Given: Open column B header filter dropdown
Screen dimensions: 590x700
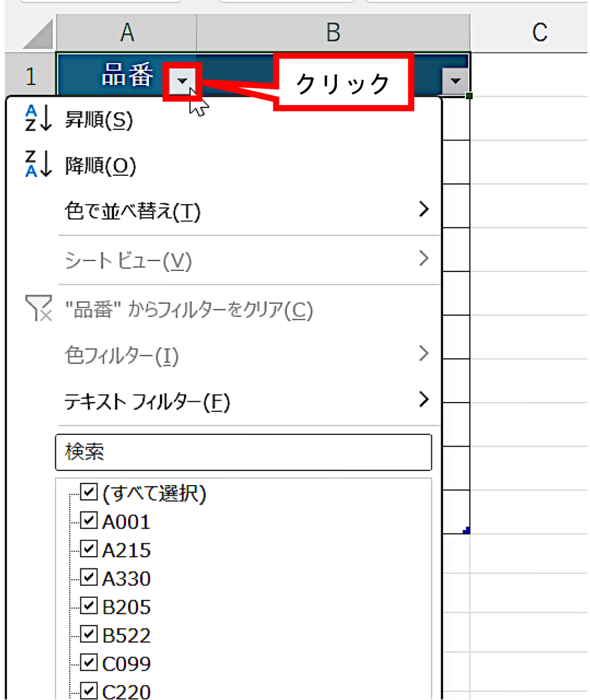Looking at the screenshot, I should tap(455, 81).
